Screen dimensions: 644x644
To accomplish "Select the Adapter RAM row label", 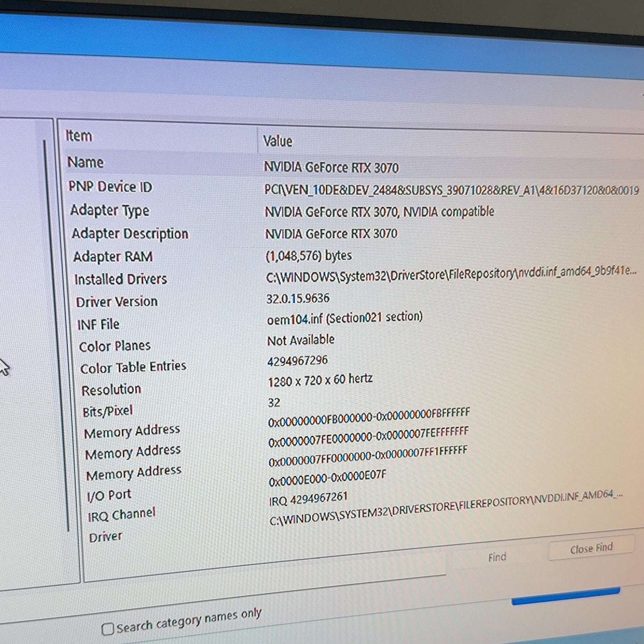I will click(x=113, y=257).
